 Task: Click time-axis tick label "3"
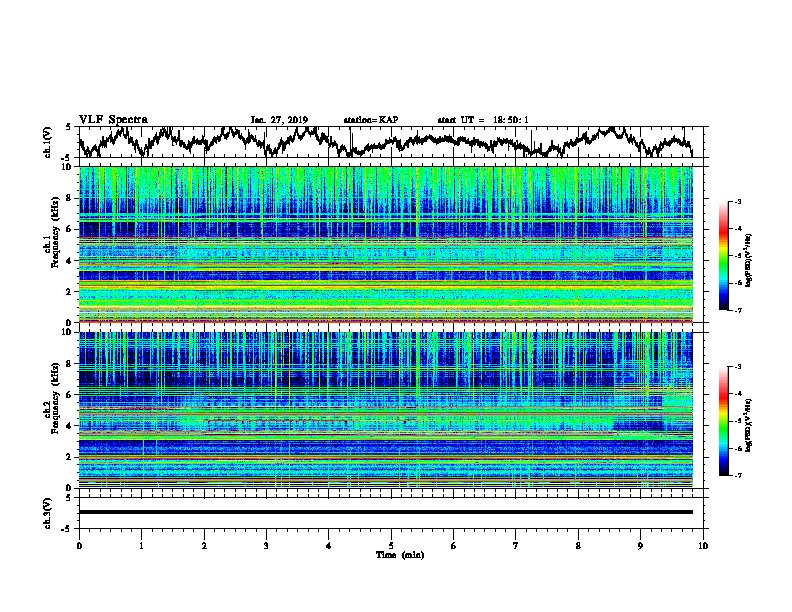266,546
